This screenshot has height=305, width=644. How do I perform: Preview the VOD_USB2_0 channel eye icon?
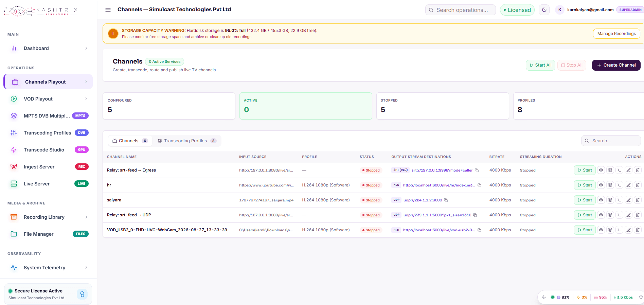click(601, 230)
